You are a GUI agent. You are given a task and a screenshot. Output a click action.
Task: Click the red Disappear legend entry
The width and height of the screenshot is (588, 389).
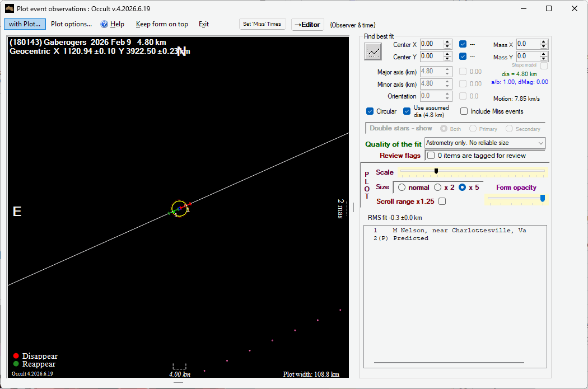coord(35,356)
